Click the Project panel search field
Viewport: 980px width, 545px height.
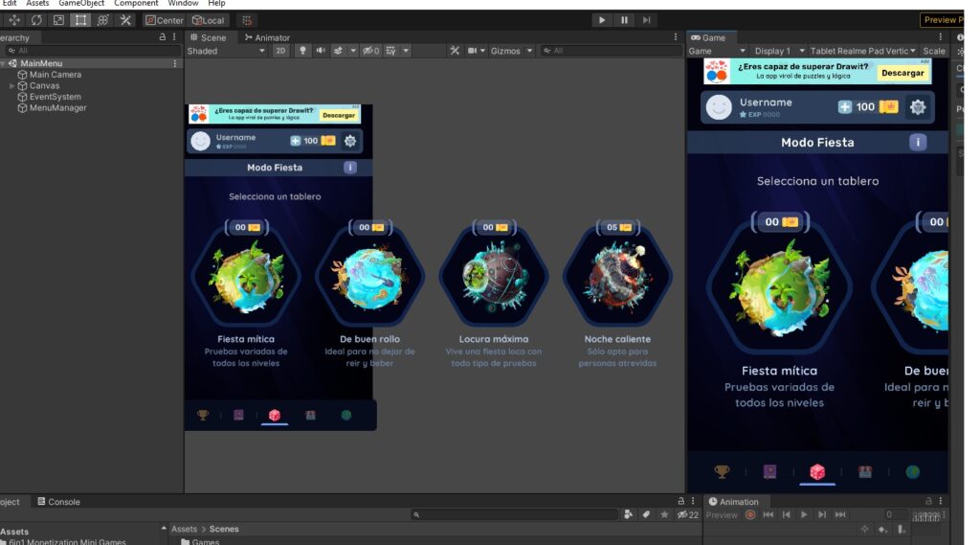coord(514,514)
